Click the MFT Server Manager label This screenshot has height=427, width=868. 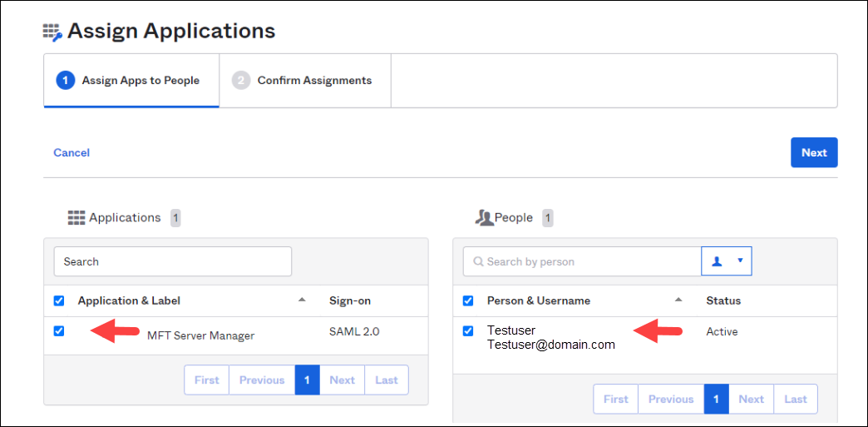(201, 335)
